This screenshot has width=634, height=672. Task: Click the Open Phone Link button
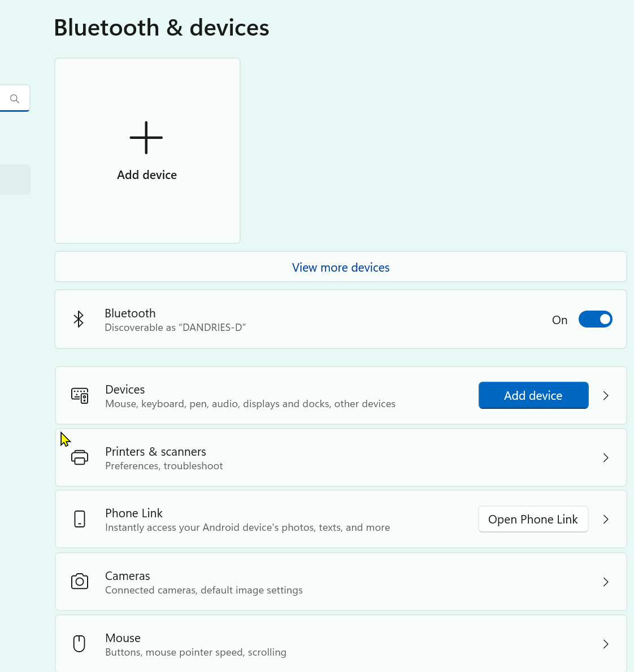click(x=533, y=519)
